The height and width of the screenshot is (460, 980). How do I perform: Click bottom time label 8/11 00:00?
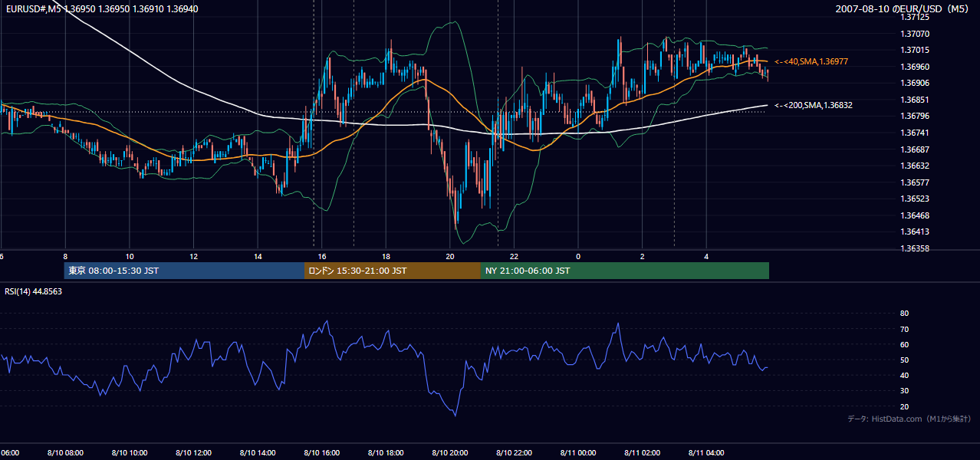pyautogui.click(x=578, y=453)
